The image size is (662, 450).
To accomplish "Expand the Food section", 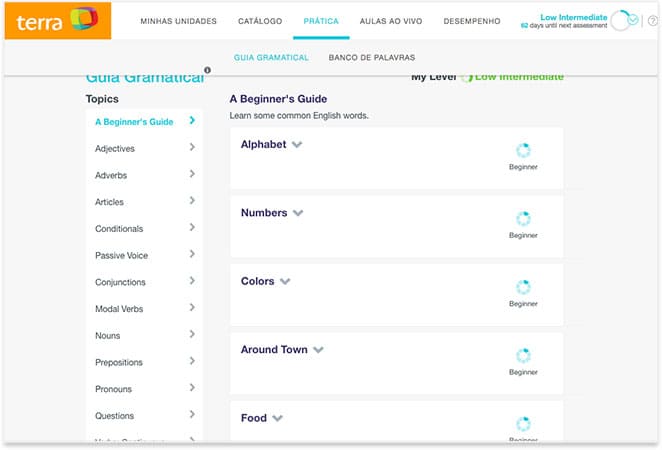I will [x=278, y=418].
